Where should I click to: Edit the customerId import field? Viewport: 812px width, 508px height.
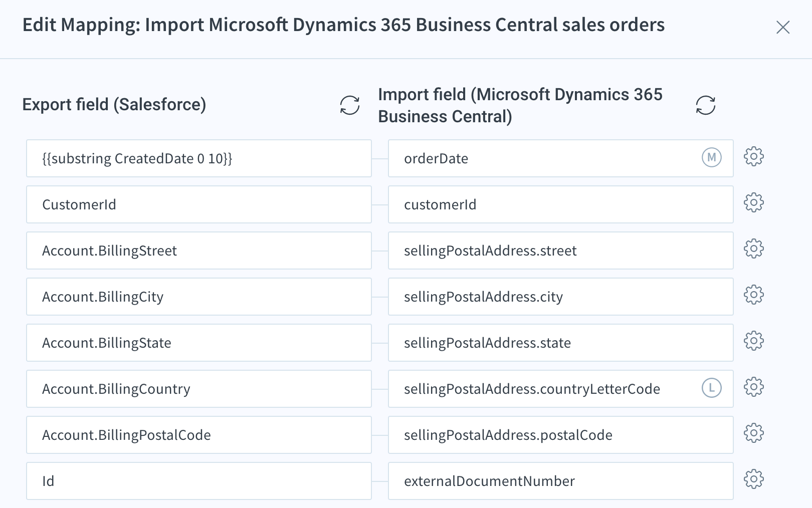tap(561, 204)
